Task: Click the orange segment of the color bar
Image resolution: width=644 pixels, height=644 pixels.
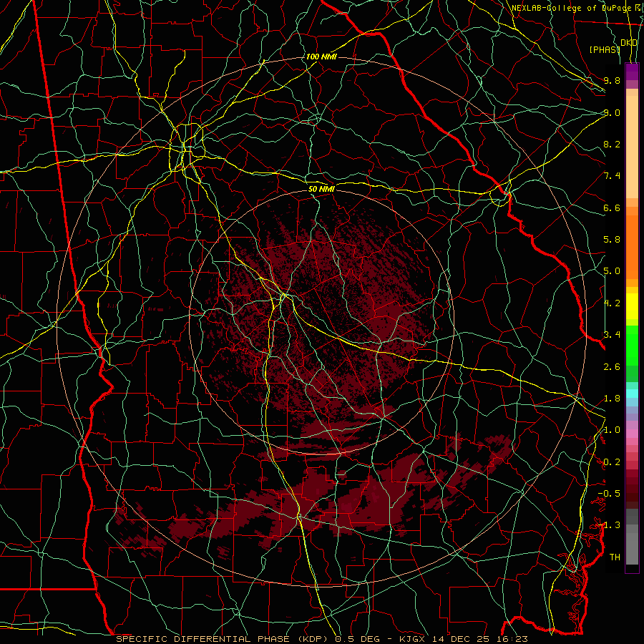Action: 632,246
